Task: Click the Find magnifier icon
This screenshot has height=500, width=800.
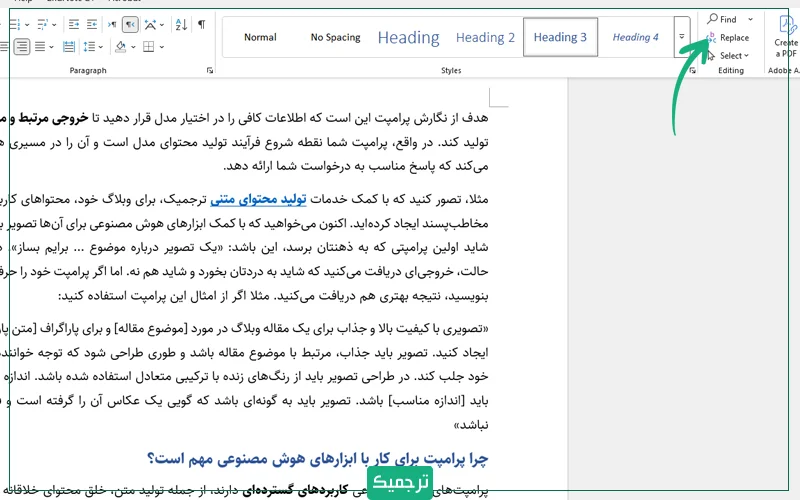Action: pyautogui.click(x=712, y=19)
